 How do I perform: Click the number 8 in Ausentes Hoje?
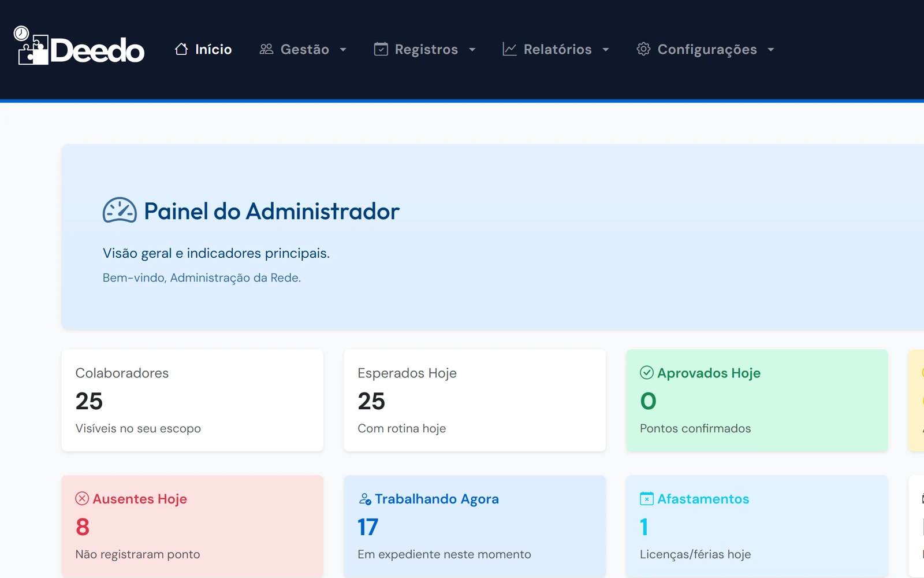[x=83, y=527]
